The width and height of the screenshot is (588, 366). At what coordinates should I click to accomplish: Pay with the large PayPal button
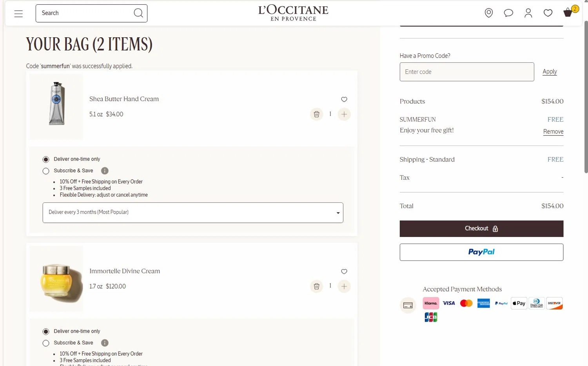pos(481,252)
